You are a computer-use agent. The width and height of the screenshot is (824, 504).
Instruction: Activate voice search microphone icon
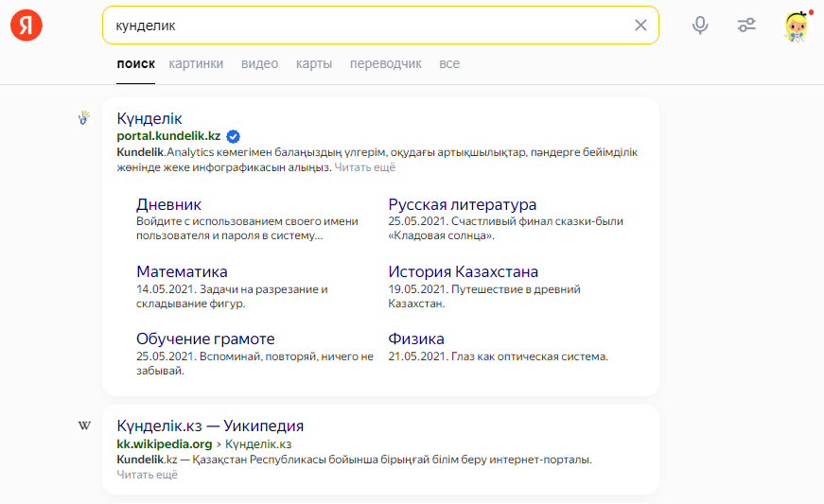coord(700,26)
